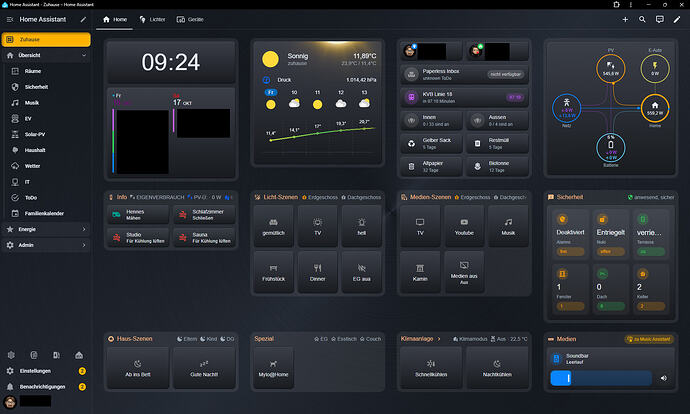Image resolution: width=690 pixels, height=414 pixels.
Task: Activate the Kamin media scene
Action: click(420, 272)
